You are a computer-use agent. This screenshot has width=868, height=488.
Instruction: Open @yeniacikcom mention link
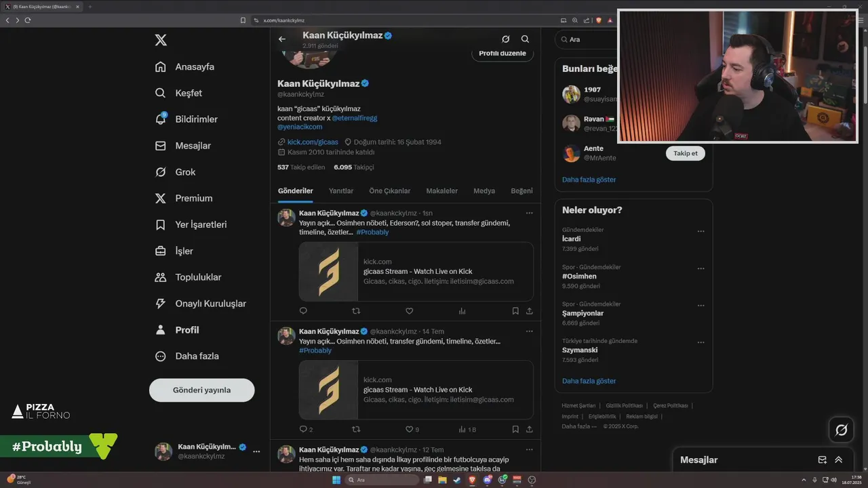(300, 127)
